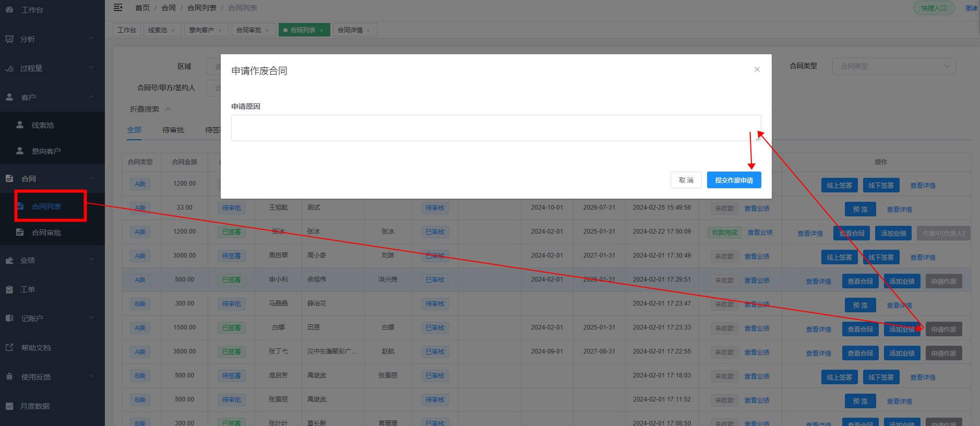Select the 全部 filter tab
980x426 pixels.
[x=134, y=130]
